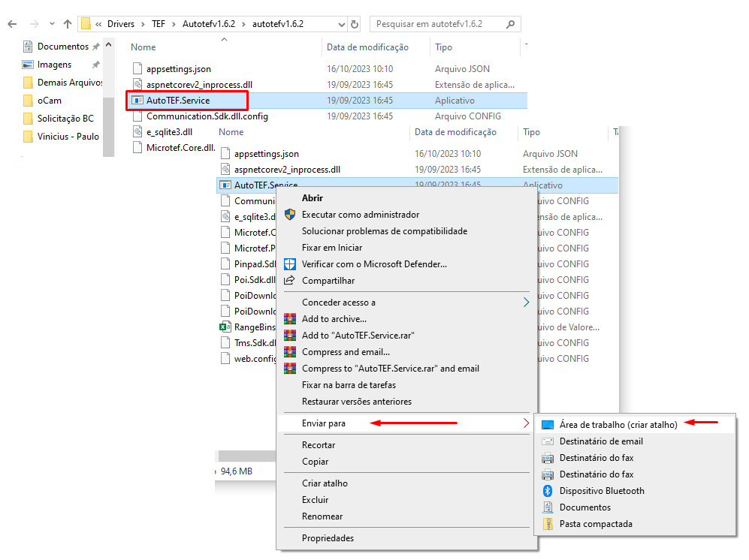Open Demais Arquivos folder in sidebar
Image resolution: width=749 pixels, height=560 pixels.
point(69,83)
